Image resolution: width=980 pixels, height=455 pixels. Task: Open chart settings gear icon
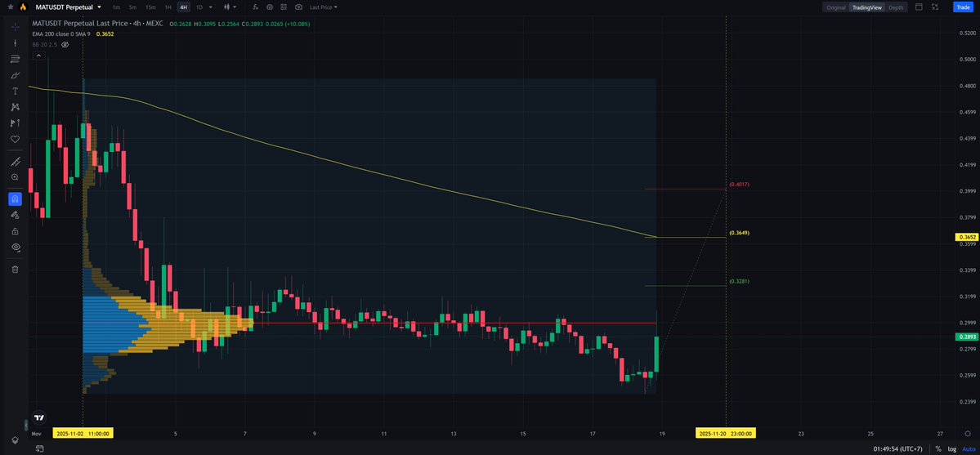[968, 433]
